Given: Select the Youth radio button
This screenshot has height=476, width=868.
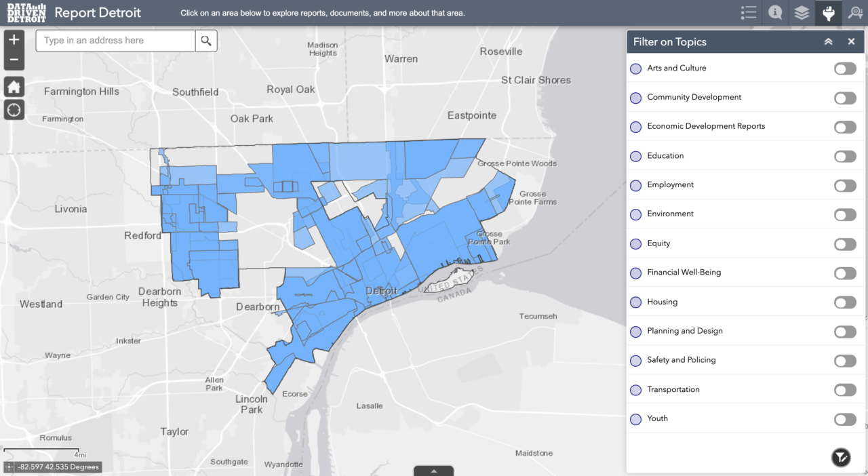Looking at the screenshot, I should pyautogui.click(x=635, y=419).
